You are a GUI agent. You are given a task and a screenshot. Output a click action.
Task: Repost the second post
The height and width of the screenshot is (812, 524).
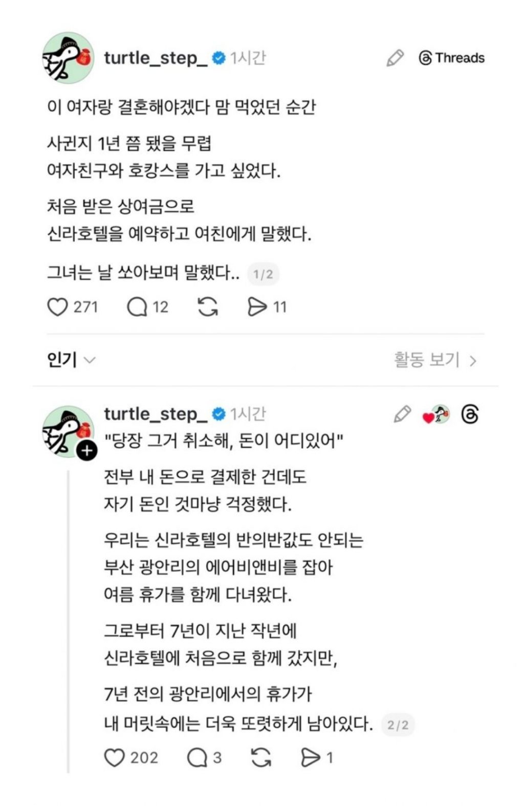point(261,757)
